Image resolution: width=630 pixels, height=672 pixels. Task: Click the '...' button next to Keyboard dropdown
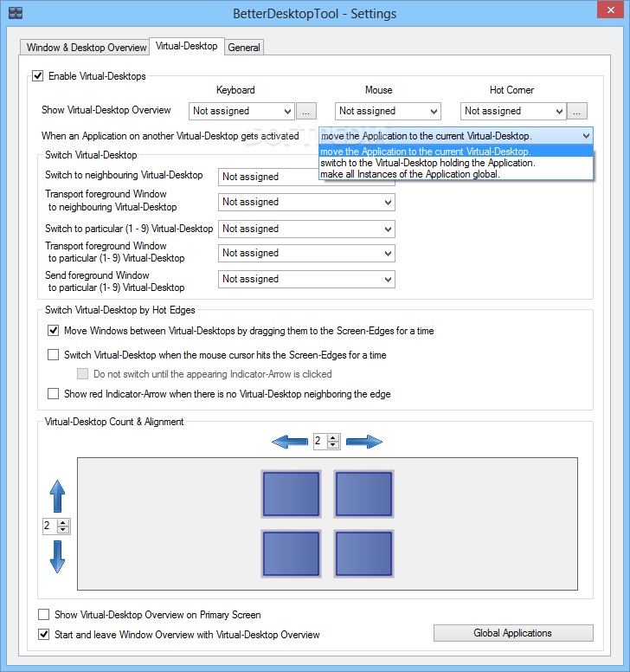(x=305, y=111)
